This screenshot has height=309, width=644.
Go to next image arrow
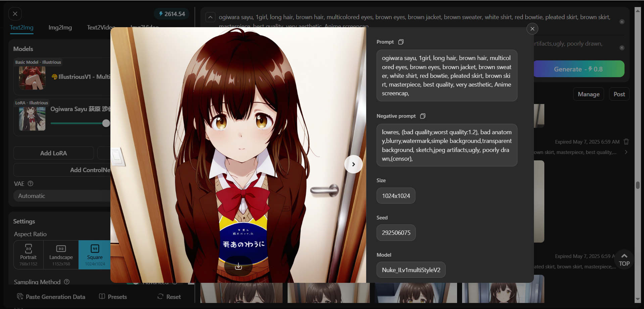click(x=353, y=164)
